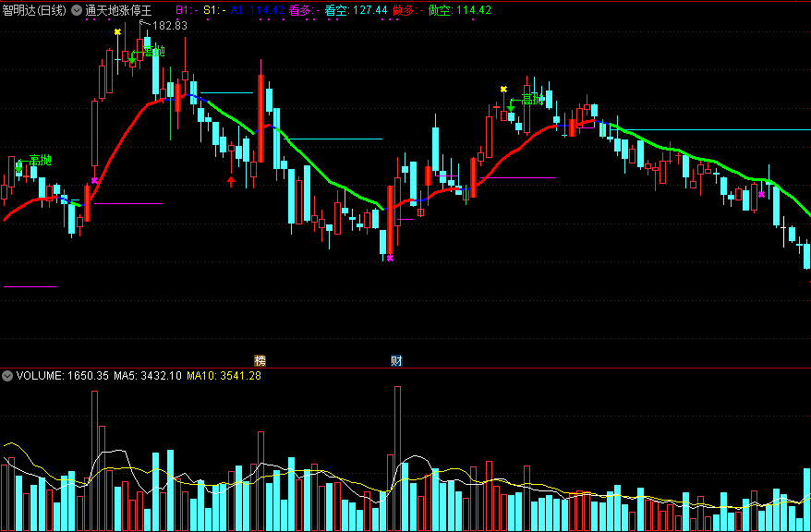Click the 看空: 127.44 indicator value

(356, 10)
